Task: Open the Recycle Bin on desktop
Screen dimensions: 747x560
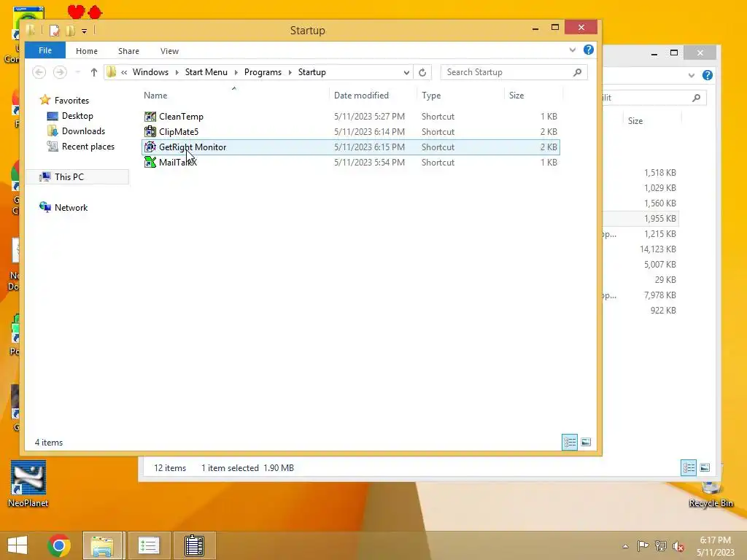Action: click(x=711, y=494)
